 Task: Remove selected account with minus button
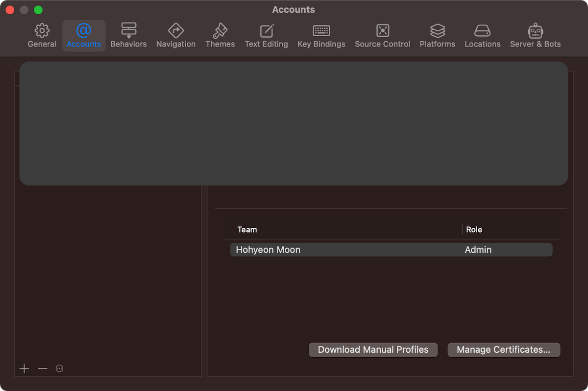(43, 368)
